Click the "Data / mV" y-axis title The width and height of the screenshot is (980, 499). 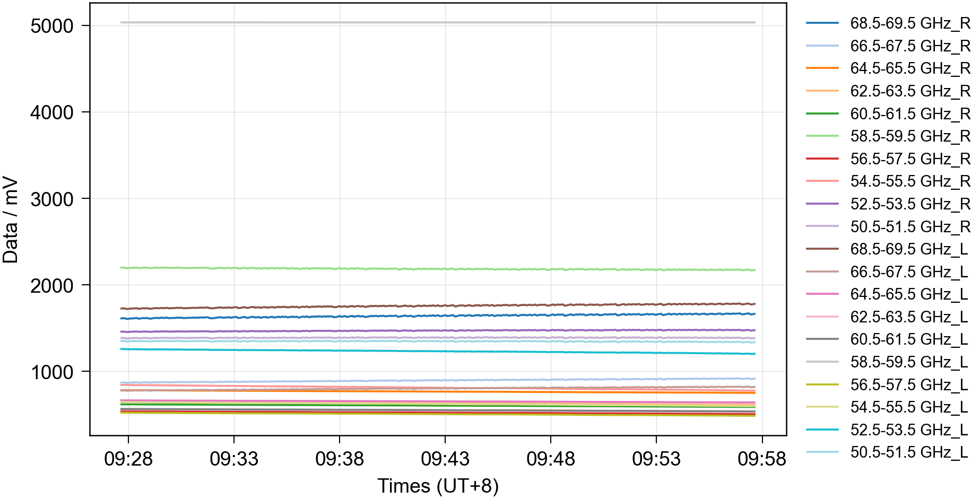click(x=11, y=220)
